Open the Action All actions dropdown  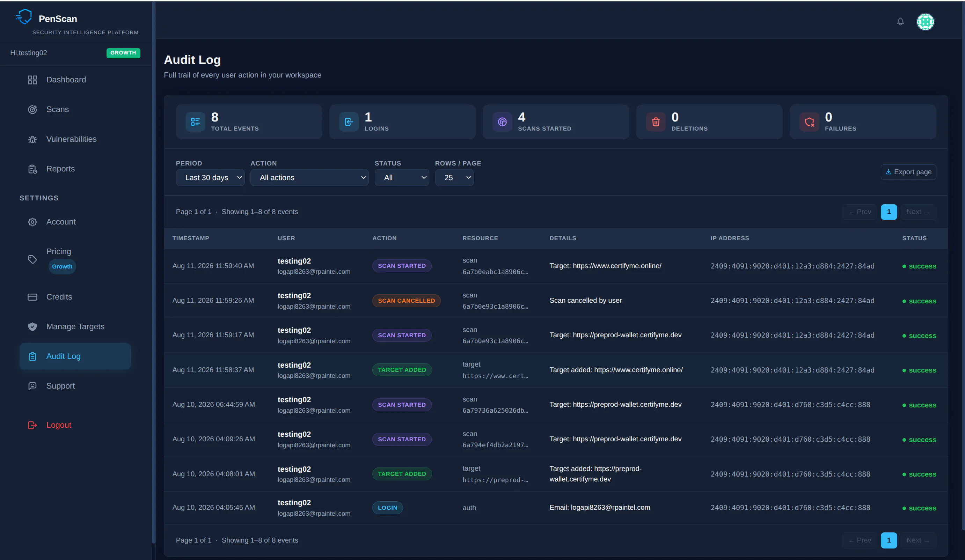click(x=309, y=178)
